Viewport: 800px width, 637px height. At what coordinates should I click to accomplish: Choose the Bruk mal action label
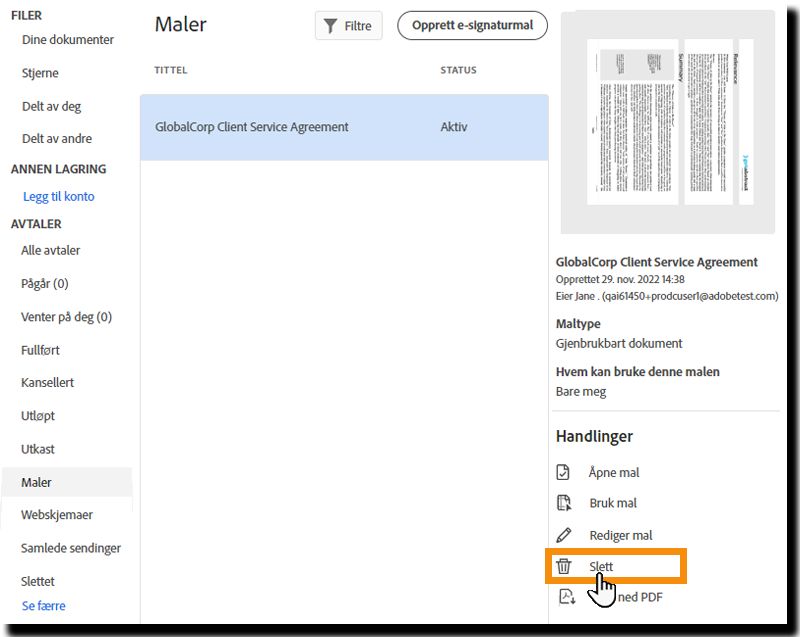(613, 503)
